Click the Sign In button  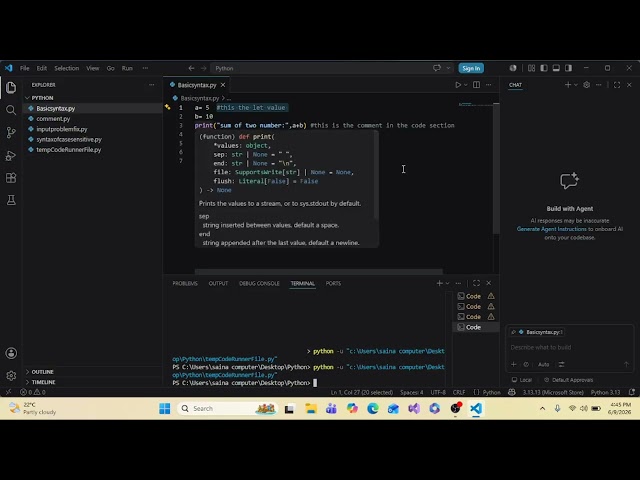[471, 68]
